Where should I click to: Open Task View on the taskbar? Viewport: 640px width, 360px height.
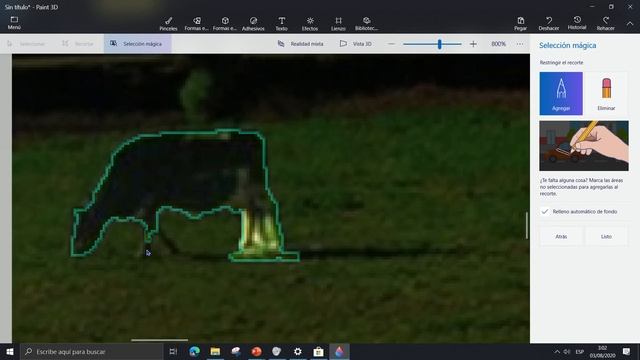tap(173, 351)
